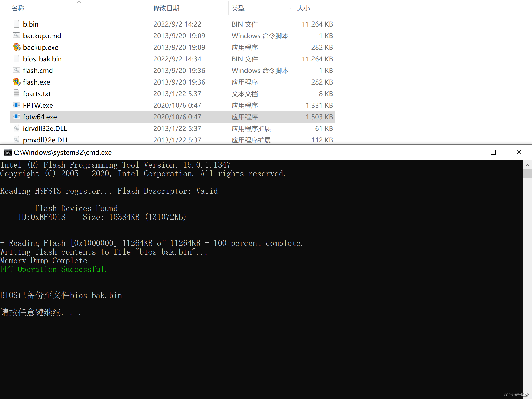Click the FPTW.exe application icon
The width and height of the screenshot is (532, 399).
click(x=16, y=105)
